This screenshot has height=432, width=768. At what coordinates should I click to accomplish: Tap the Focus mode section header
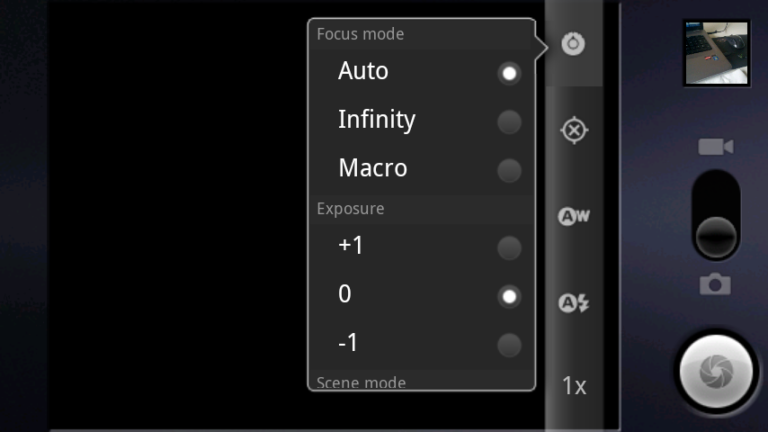(360, 34)
